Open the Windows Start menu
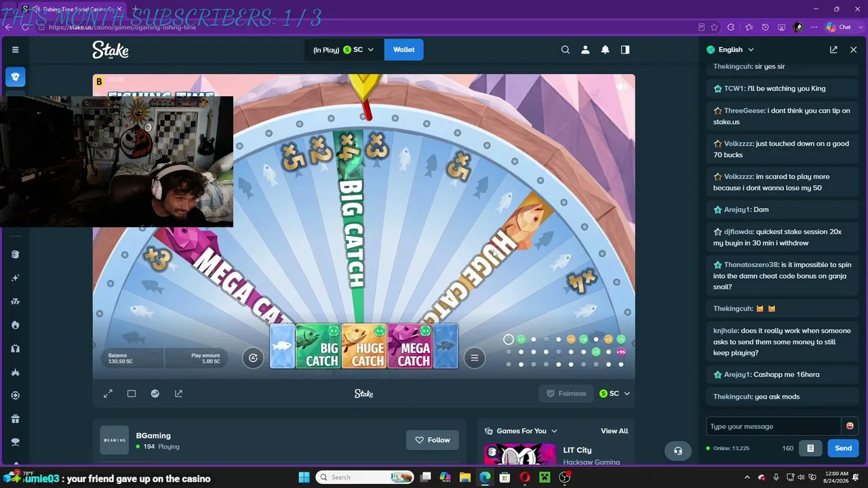This screenshot has height=488, width=868. pos(304,477)
